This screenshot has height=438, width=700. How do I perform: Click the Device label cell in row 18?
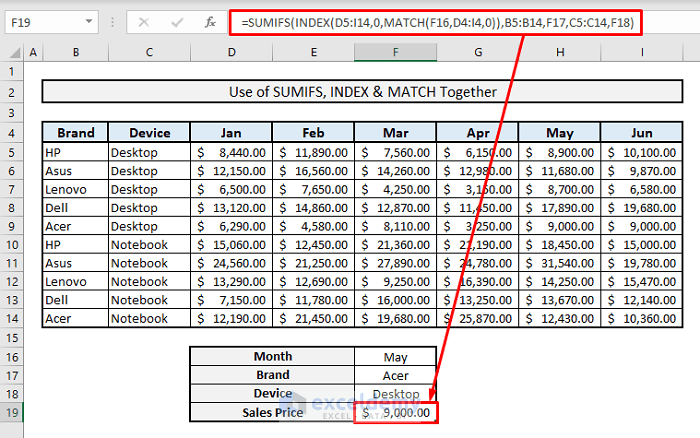coord(272,393)
